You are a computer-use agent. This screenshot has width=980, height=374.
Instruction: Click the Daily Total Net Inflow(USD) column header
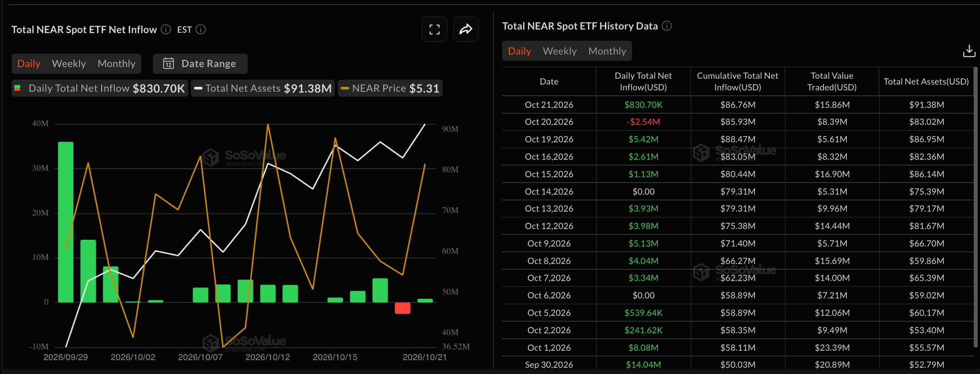point(643,81)
